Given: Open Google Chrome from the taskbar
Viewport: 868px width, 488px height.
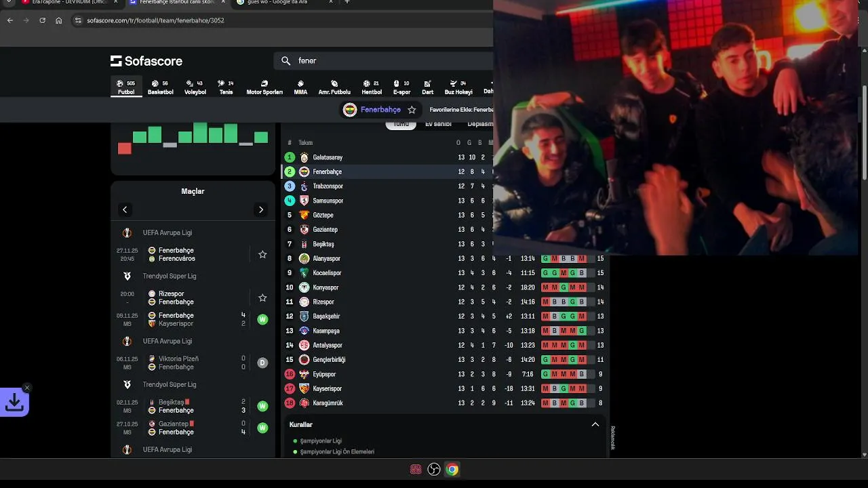Looking at the screenshot, I should pos(452,469).
